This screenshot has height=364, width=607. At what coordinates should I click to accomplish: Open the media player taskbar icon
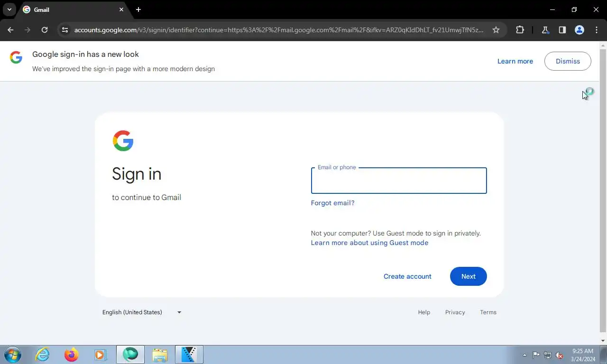101,355
